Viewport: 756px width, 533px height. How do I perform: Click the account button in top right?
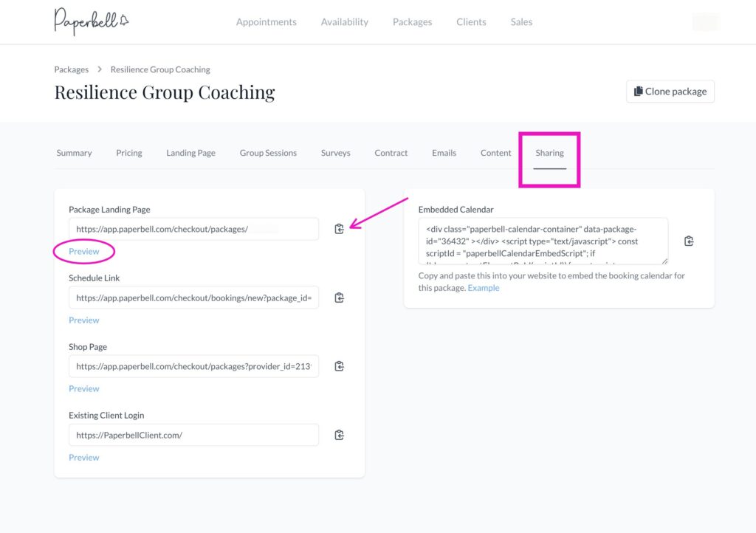click(705, 22)
